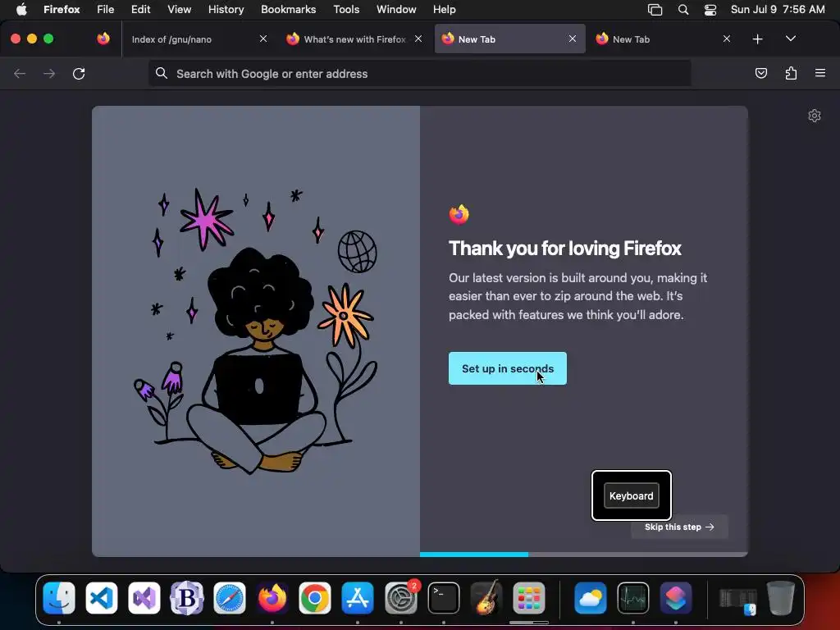Switch to What's new with Firefox tab
Image resolution: width=840 pixels, height=630 pixels.
354,39
